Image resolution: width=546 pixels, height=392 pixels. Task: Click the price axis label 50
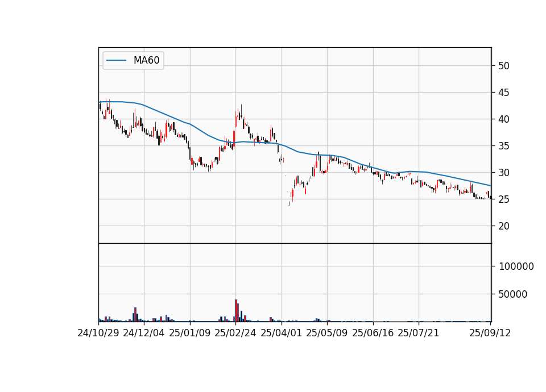click(503, 66)
